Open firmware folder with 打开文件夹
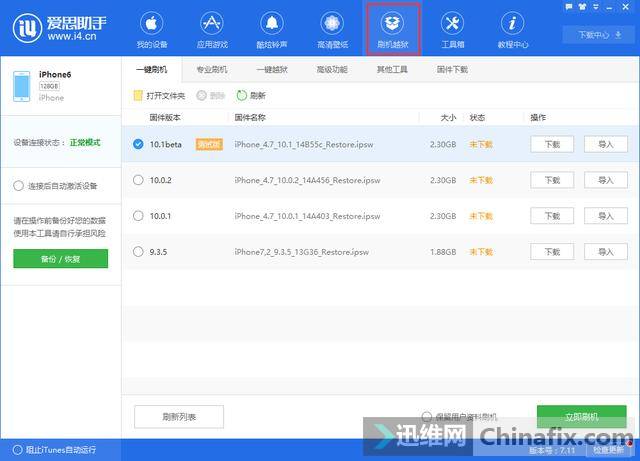The height and width of the screenshot is (461, 640). coord(159,96)
